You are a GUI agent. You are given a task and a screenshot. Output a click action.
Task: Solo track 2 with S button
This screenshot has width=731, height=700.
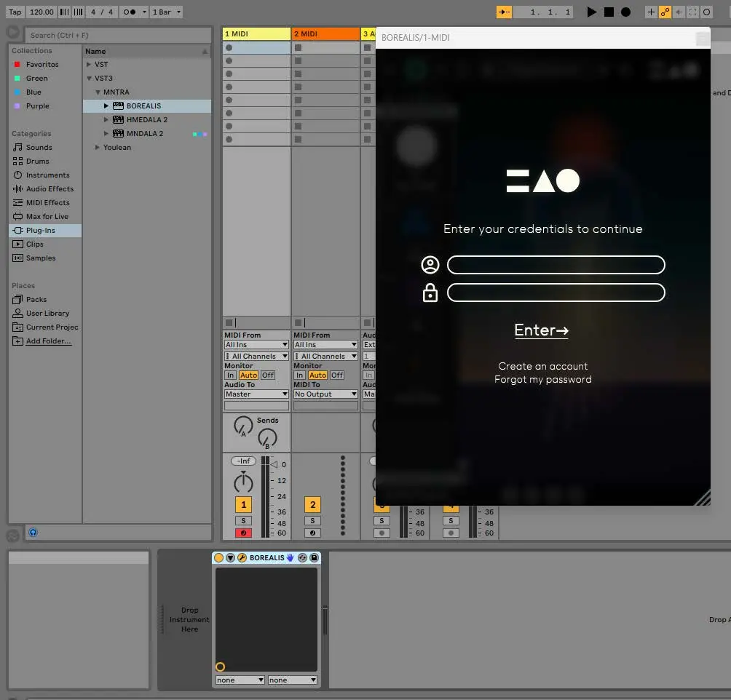[312, 521]
